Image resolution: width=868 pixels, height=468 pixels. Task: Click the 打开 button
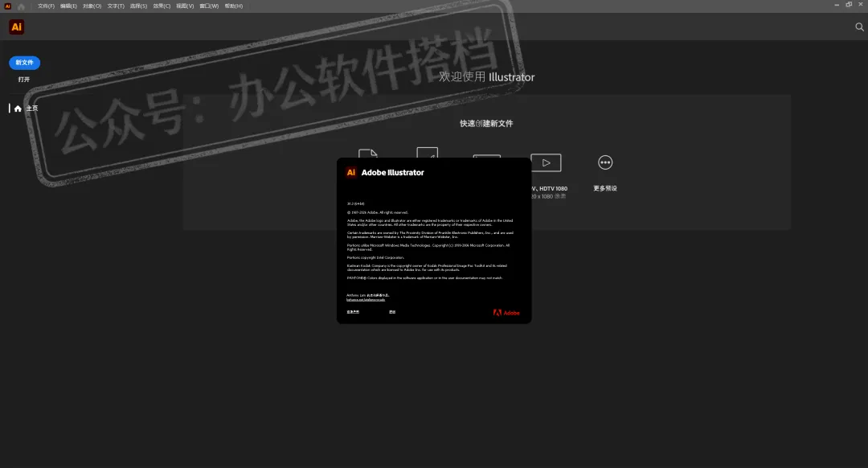tap(24, 79)
